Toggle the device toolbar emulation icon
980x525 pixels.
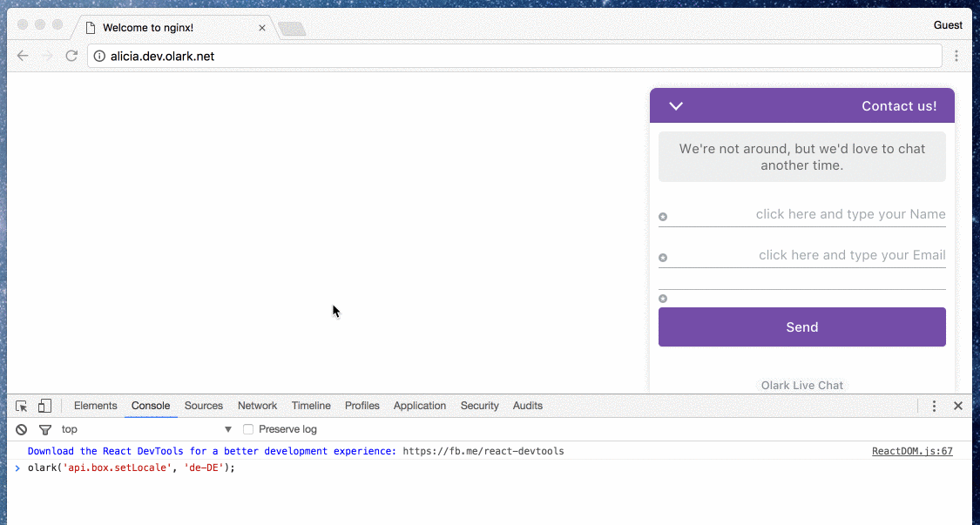(x=44, y=405)
